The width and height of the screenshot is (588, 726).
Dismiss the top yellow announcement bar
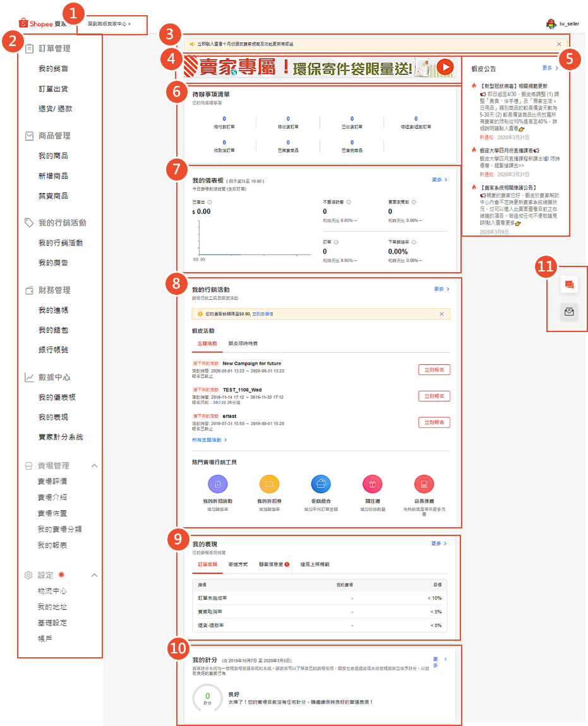pyautogui.click(x=559, y=44)
